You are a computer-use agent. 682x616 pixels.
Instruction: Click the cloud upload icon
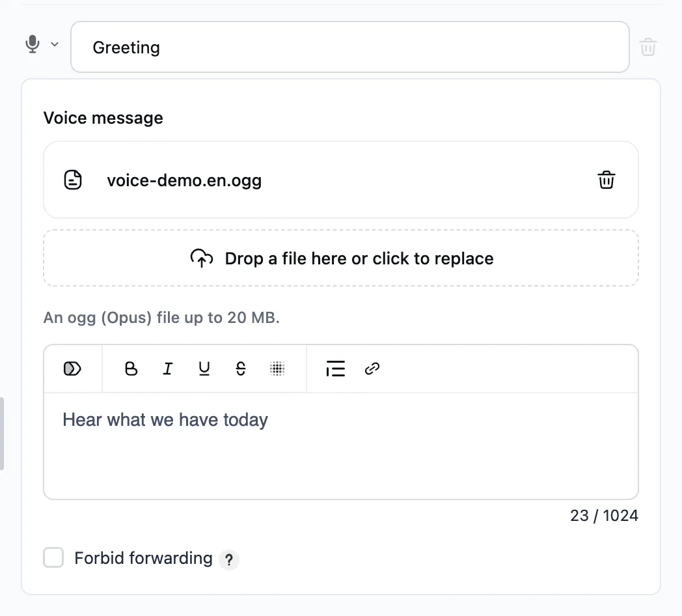coord(202,258)
